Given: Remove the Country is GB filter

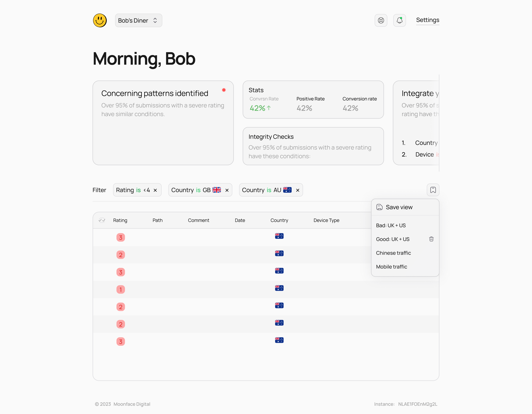Looking at the screenshot, I should 227,190.
